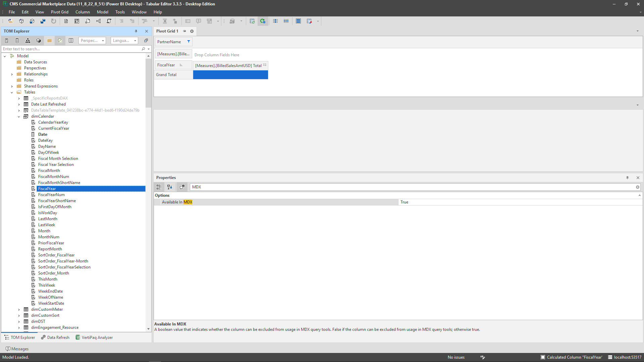Screen dimensions: 644x362
Task: Open the DAX script editor icon
Action: (66, 21)
